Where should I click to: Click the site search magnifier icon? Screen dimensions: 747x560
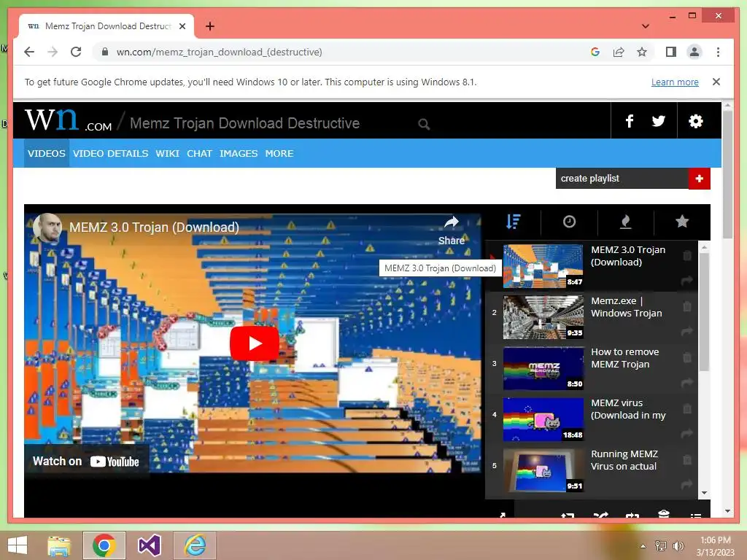point(424,124)
